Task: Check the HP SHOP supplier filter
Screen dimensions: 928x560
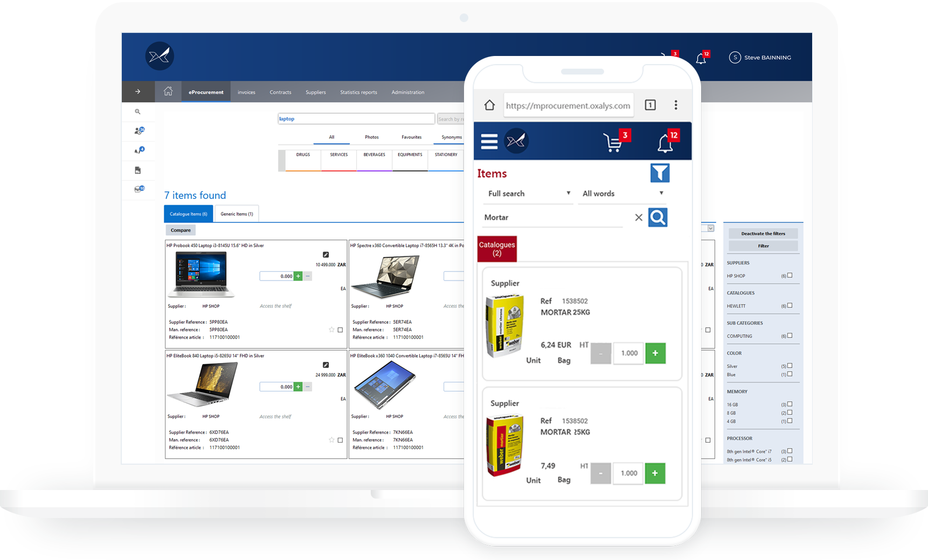Action: tap(790, 276)
